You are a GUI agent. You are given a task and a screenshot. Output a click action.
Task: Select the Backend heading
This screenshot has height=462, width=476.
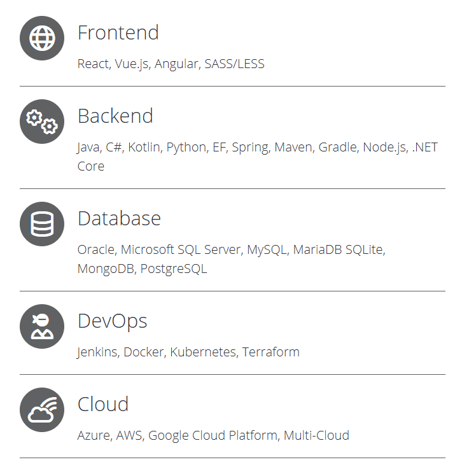coord(115,116)
